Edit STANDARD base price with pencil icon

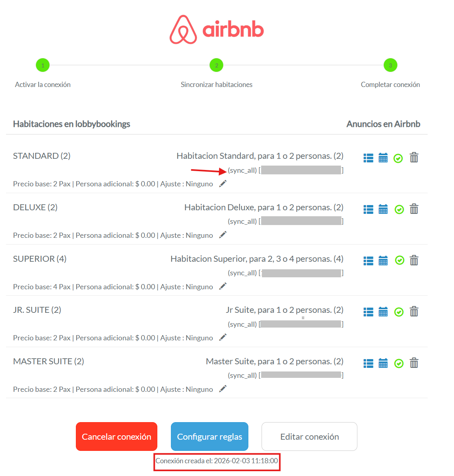pyautogui.click(x=223, y=184)
